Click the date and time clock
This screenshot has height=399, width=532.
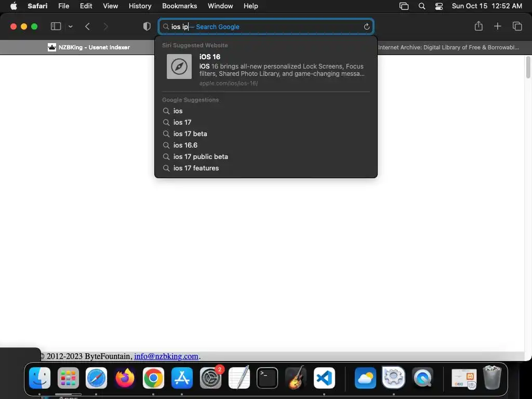(487, 6)
